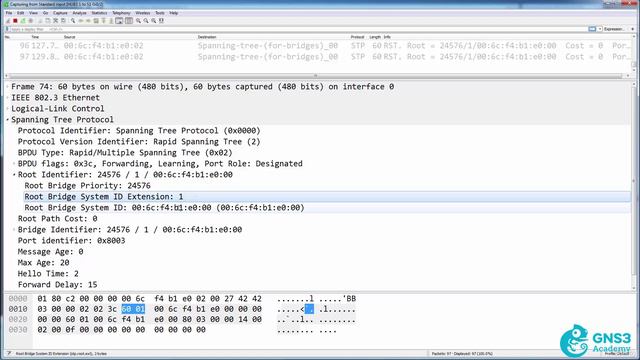Zoom out the main window text

point(146,20)
